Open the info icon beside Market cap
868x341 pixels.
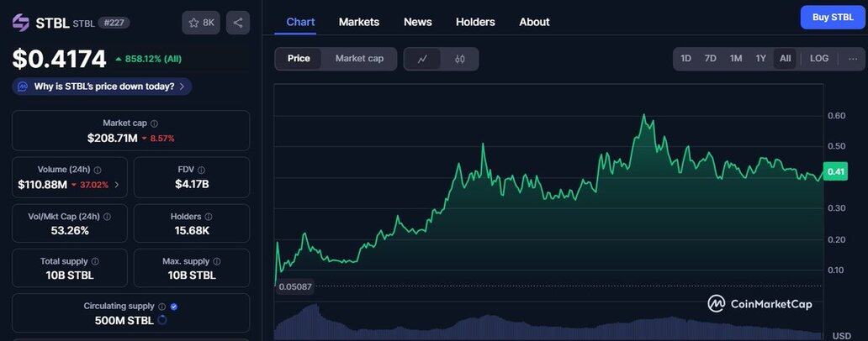[x=155, y=123]
